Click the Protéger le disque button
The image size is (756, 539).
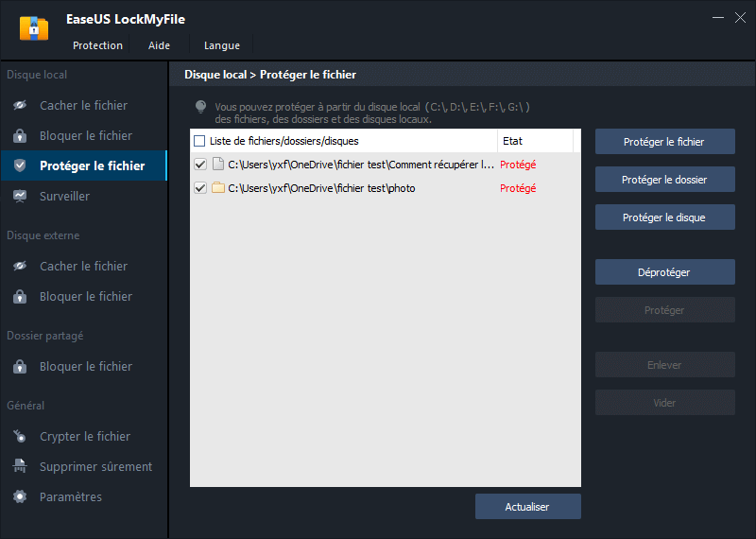pos(664,217)
